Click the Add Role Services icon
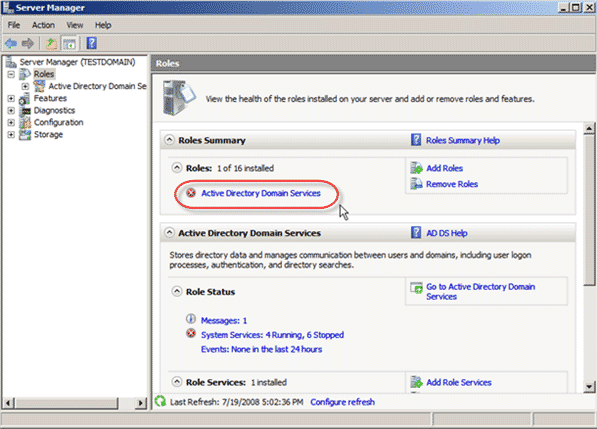Screen dimensions: 597x429 (417, 382)
